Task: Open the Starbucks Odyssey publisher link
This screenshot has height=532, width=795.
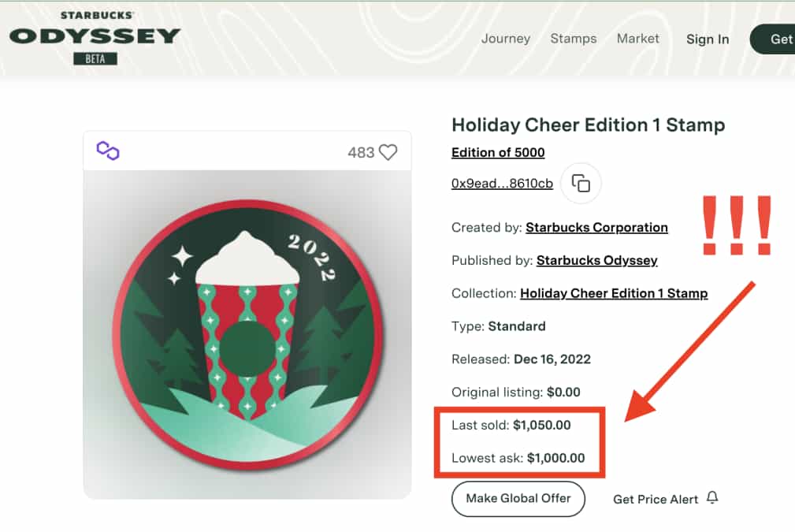Action: click(x=596, y=260)
